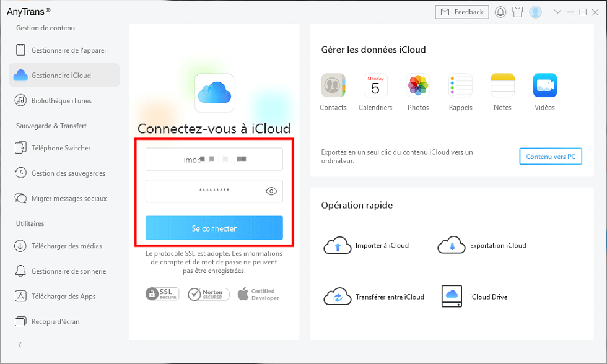Click the Apple Certified Developer badge
This screenshot has height=364, width=607.
pyautogui.click(x=258, y=295)
